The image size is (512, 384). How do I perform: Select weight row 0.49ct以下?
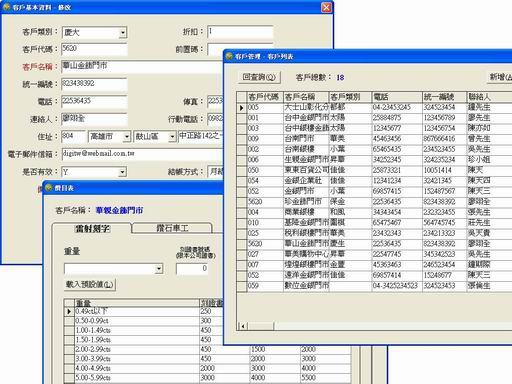click(137, 311)
